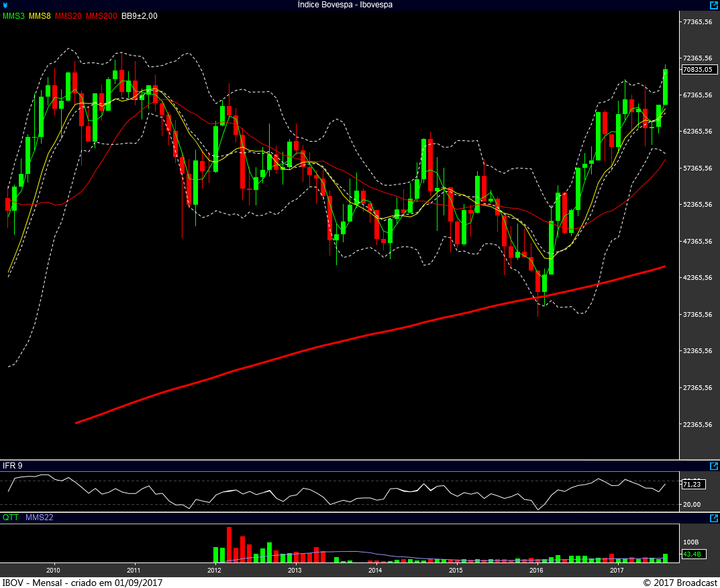Click the pop-out icon of the QTT volume panel

click(712, 518)
